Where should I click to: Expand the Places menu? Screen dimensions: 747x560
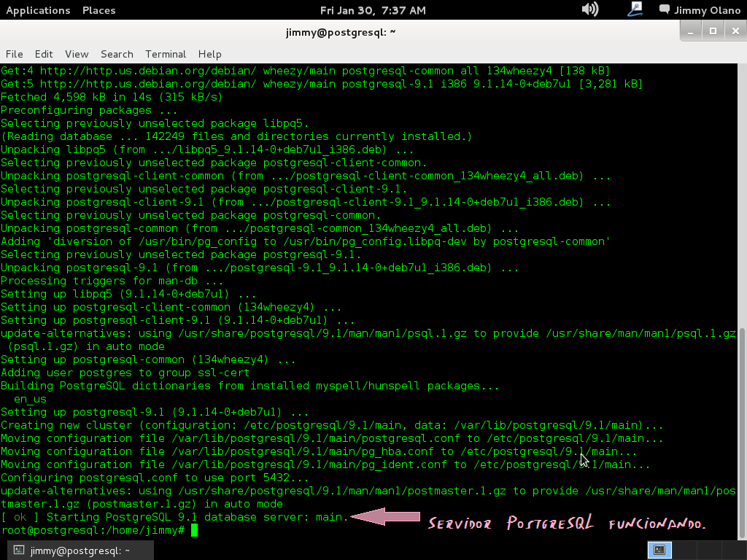point(98,10)
